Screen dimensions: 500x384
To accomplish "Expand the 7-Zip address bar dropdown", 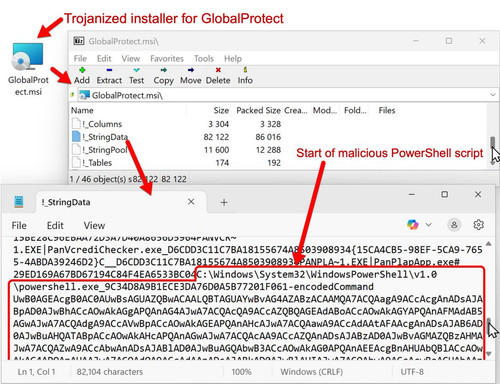I will (x=493, y=95).
